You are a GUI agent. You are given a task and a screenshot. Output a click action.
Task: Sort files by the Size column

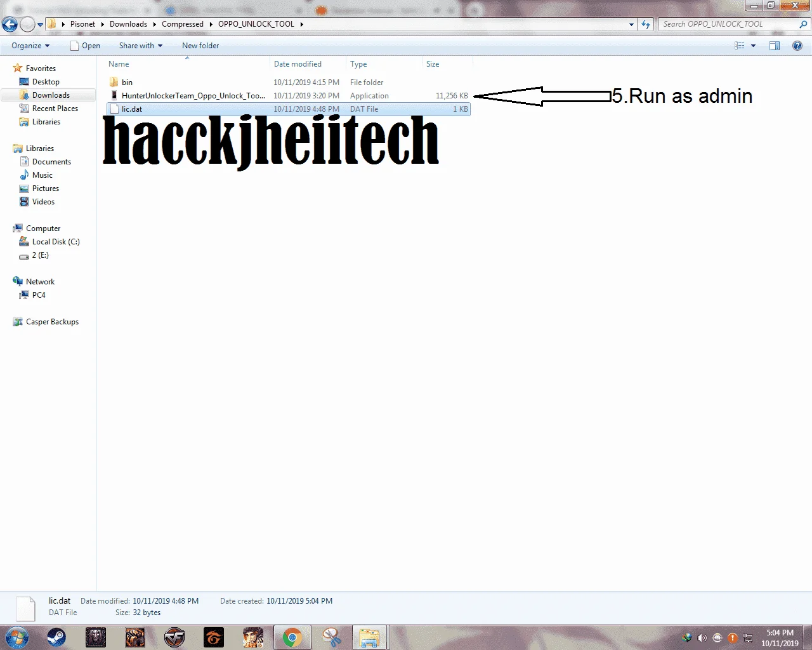coord(447,64)
